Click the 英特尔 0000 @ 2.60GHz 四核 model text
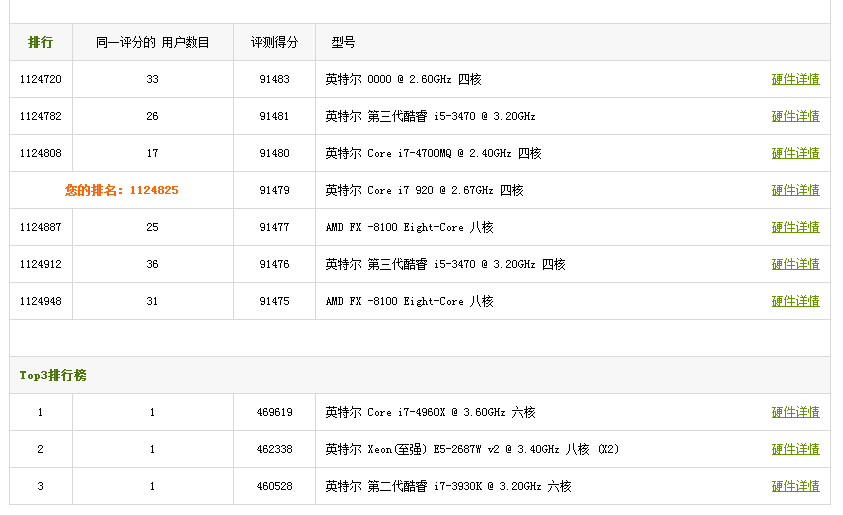843x516 pixels. [403, 79]
